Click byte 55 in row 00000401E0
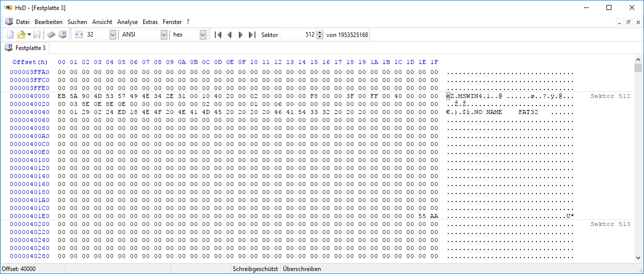 pyautogui.click(x=422, y=216)
